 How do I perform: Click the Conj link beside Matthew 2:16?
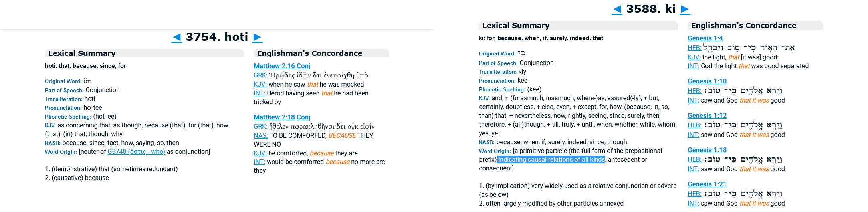303,66
